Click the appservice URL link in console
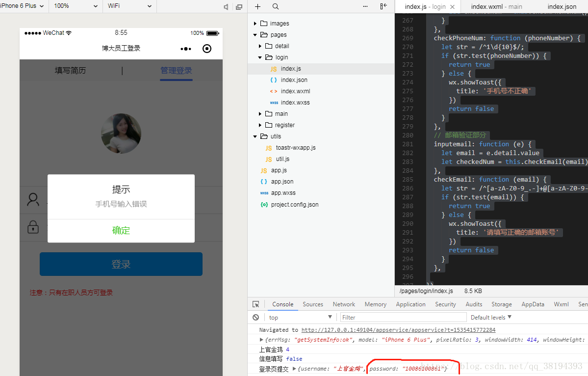The width and height of the screenshot is (588, 376). (398, 330)
